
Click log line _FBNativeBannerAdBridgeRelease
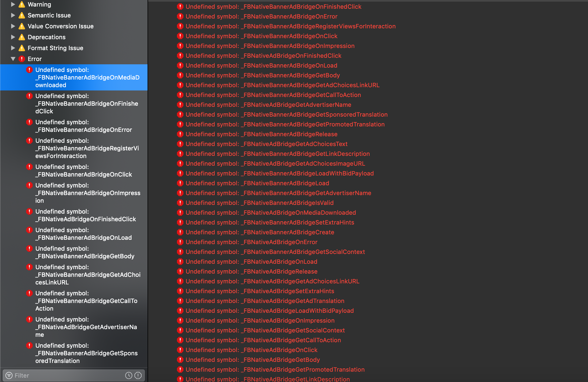[261, 134]
